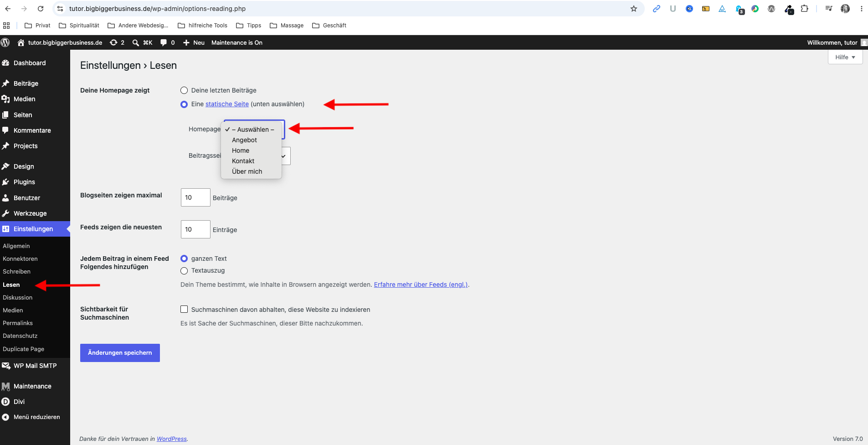The width and height of the screenshot is (868, 445).
Task: Click the Divi D icon
Action: tap(6, 402)
